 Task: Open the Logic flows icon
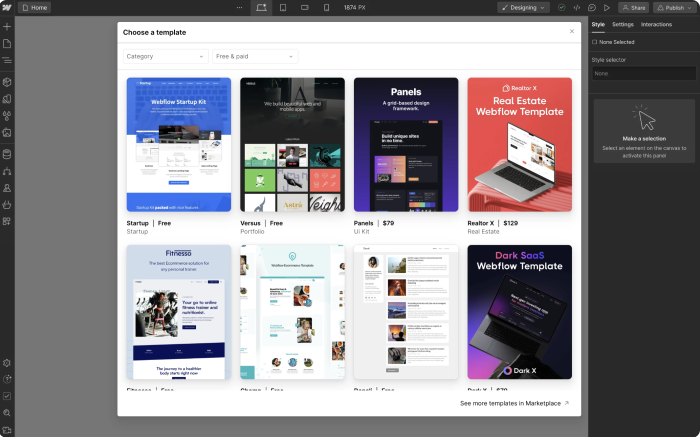pyautogui.click(x=7, y=171)
